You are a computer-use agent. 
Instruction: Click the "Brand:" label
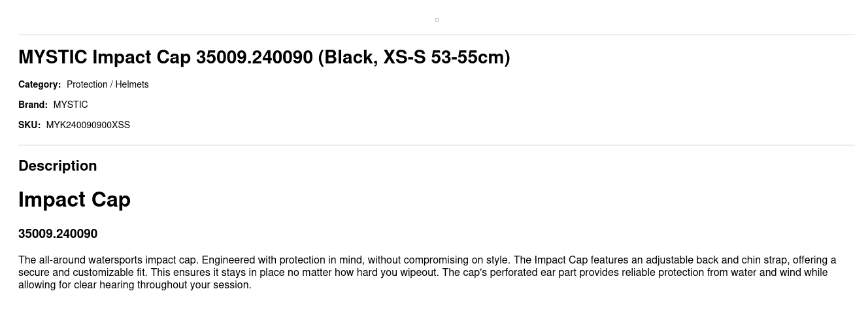(33, 105)
